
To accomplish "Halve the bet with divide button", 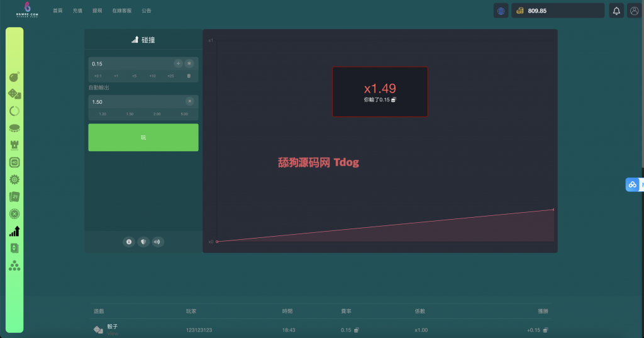I will (x=178, y=64).
